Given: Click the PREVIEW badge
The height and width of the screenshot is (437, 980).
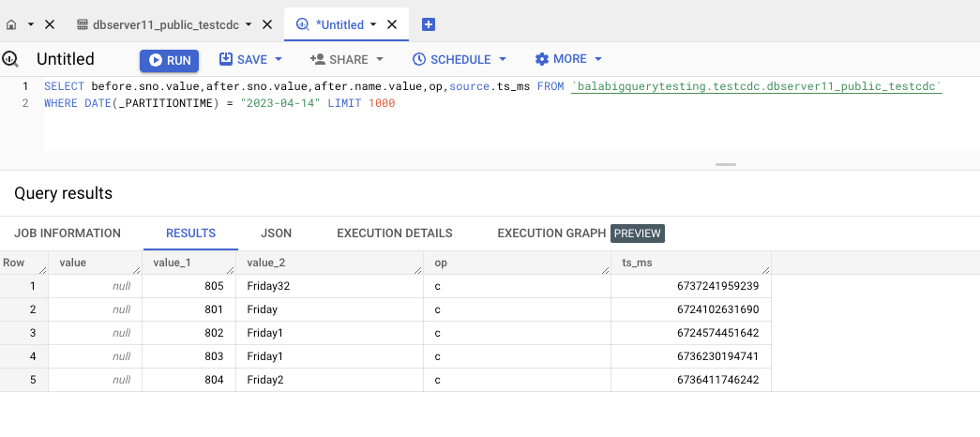Looking at the screenshot, I should (638, 234).
